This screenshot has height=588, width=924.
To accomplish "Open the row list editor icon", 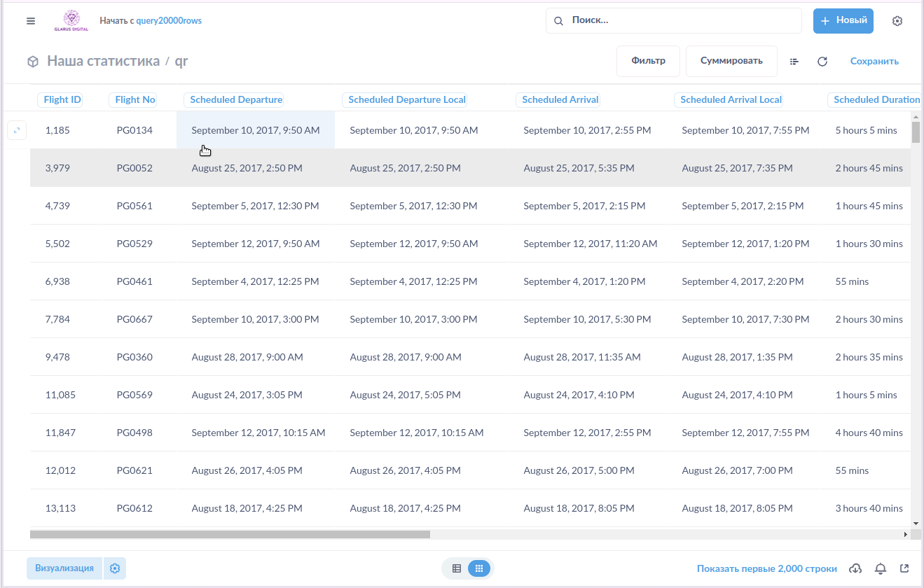I will [x=794, y=62].
